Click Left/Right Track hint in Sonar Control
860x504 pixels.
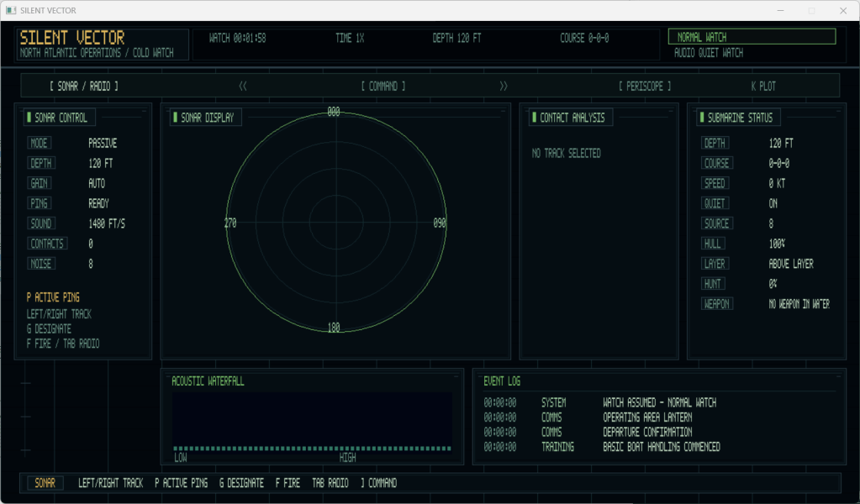click(59, 314)
